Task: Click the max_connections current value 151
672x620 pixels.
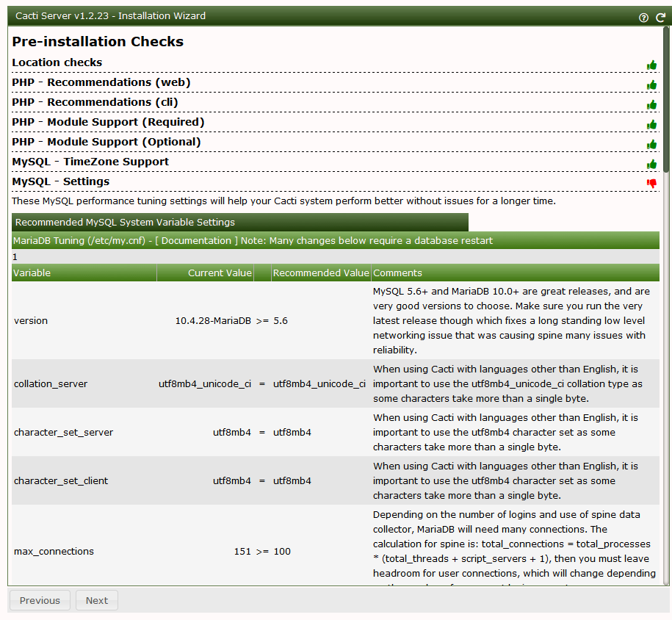Action: point(242,552)
